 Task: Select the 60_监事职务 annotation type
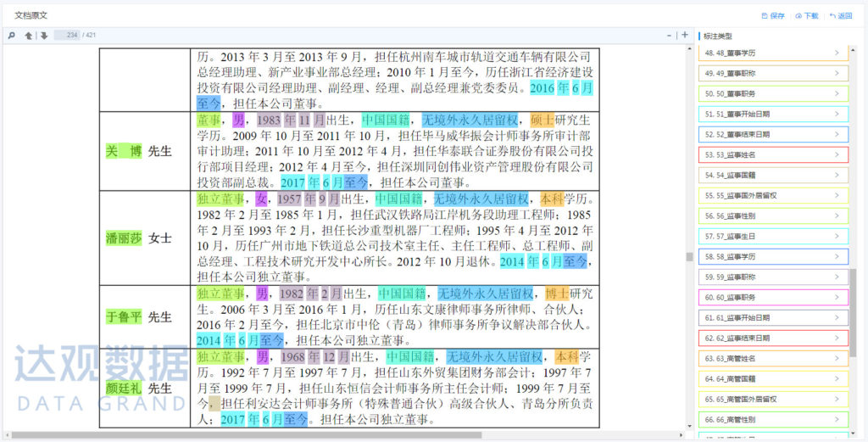click(x=773, y=298)
